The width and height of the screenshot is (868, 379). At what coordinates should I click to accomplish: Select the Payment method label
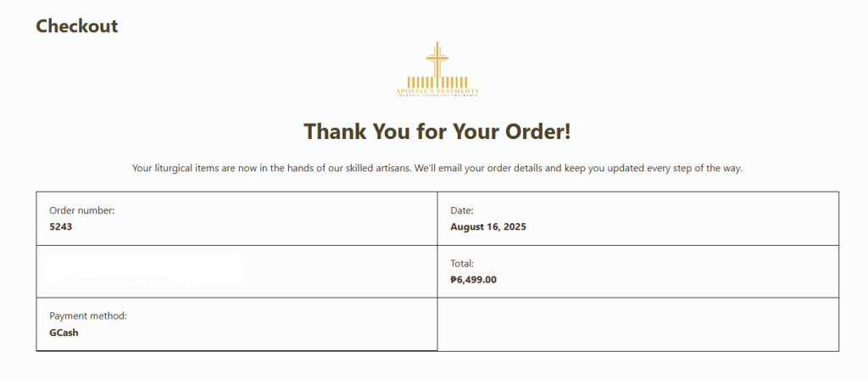point(88,315)
